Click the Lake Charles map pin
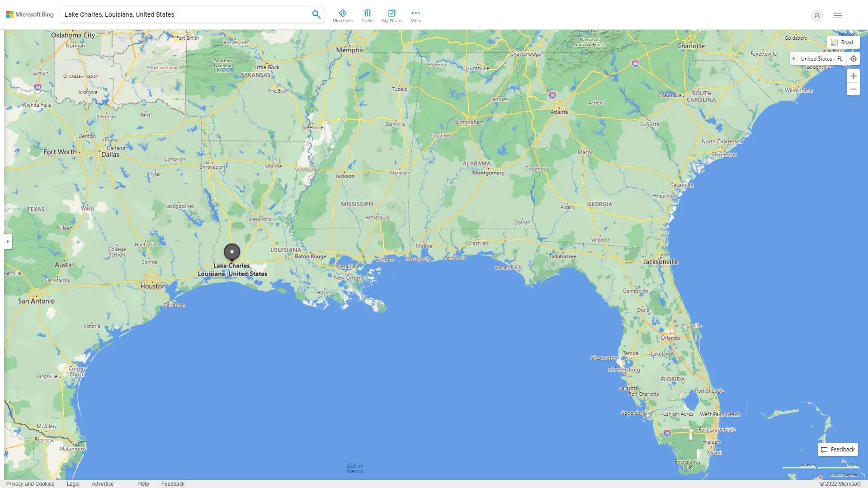 pyautogui.click(x=232, y=252)
